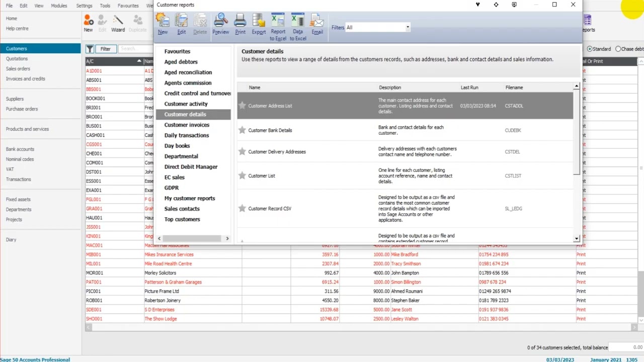Screen dimensions: 644x362
Task: Click the Filter button above customer list
Action: click(105, 49)
